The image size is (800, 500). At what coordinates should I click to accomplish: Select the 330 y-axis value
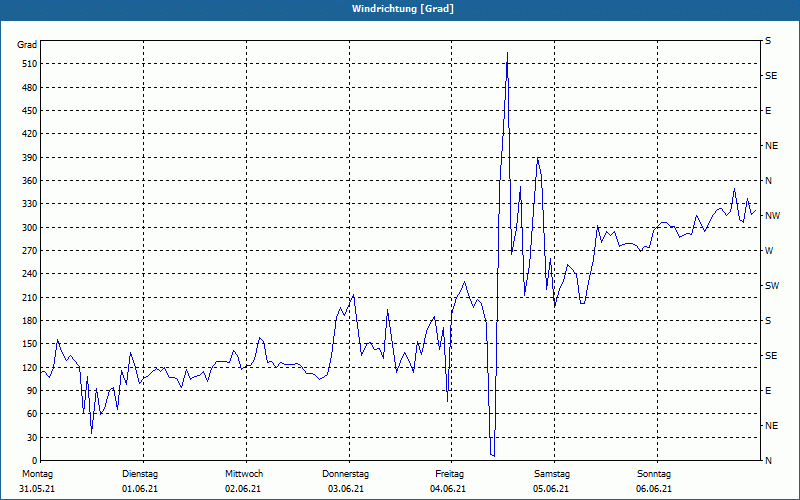pos(29,204)
